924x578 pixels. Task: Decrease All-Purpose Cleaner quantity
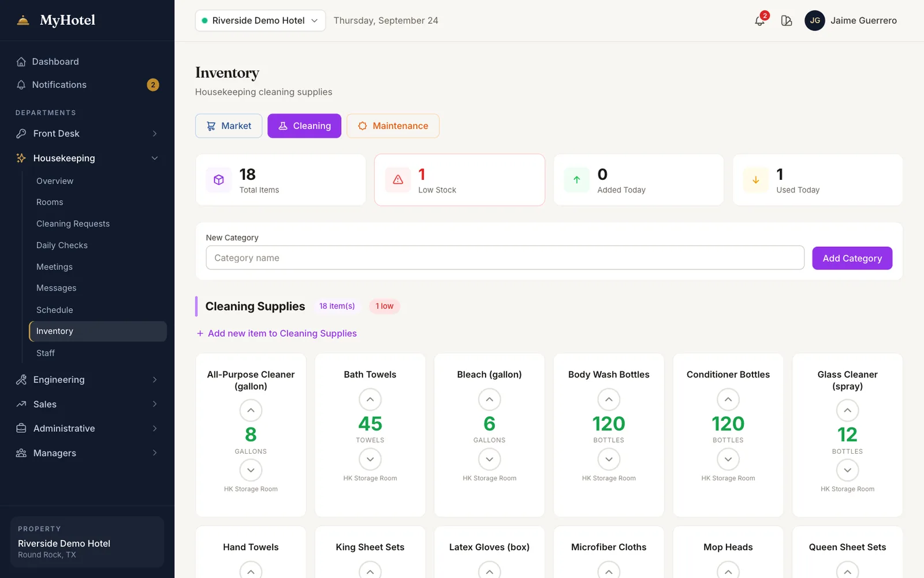coord(251,470)
